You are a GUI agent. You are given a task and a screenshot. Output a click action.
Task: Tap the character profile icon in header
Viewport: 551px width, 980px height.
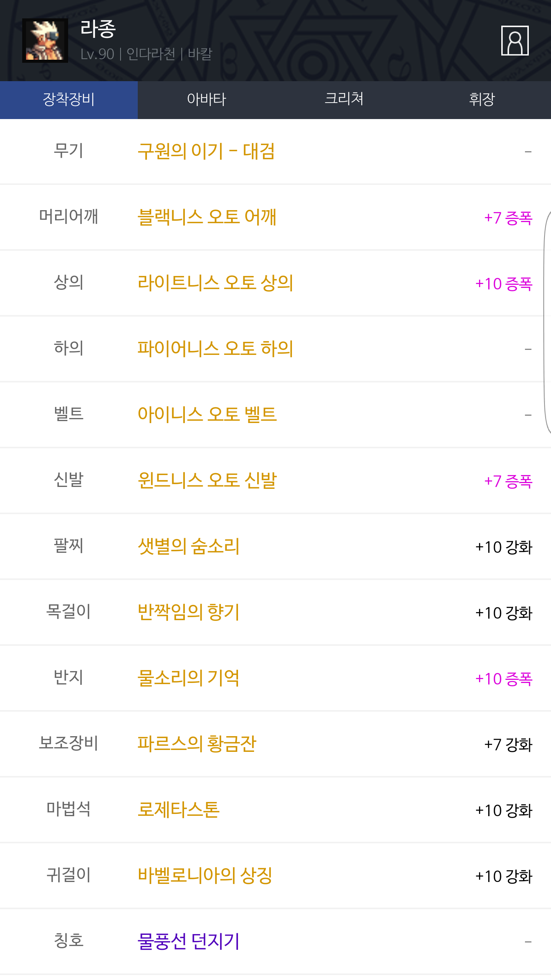pos(515,41)
